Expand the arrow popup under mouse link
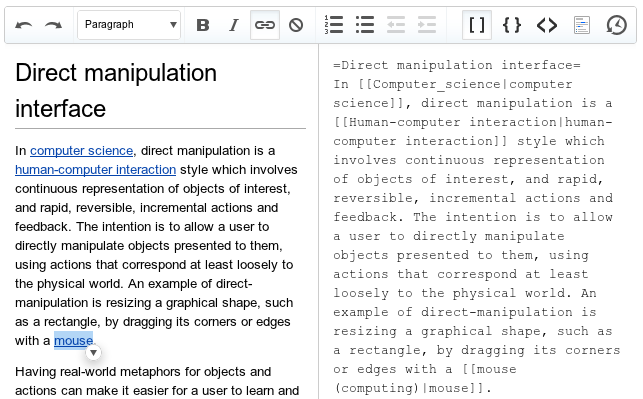643x399 pixels. 93,353
